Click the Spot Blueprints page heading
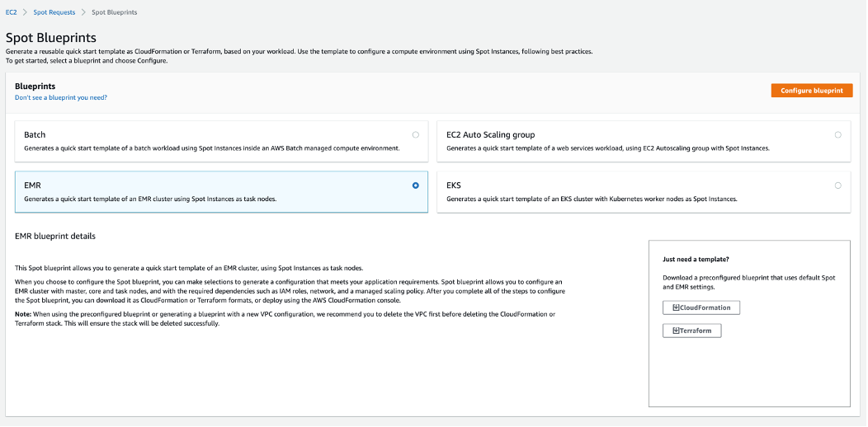This screenshot has height=427, width=868. 51,38
